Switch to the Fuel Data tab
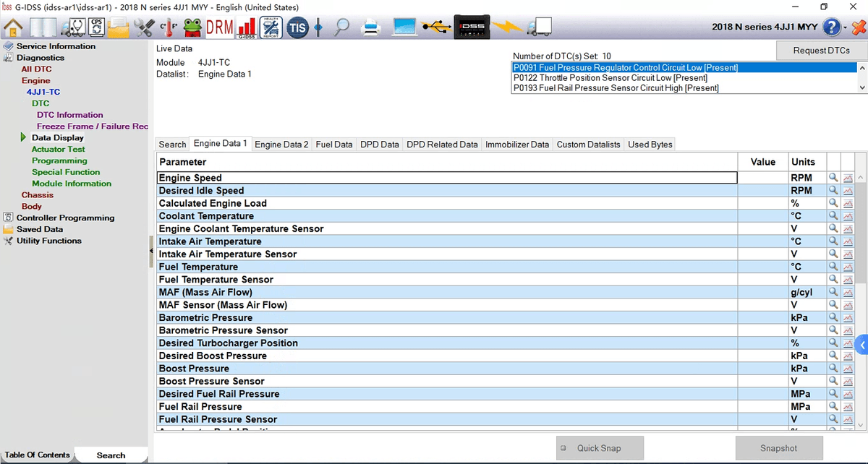Screen dimensions: 868x464 click(x=334, y=145)
